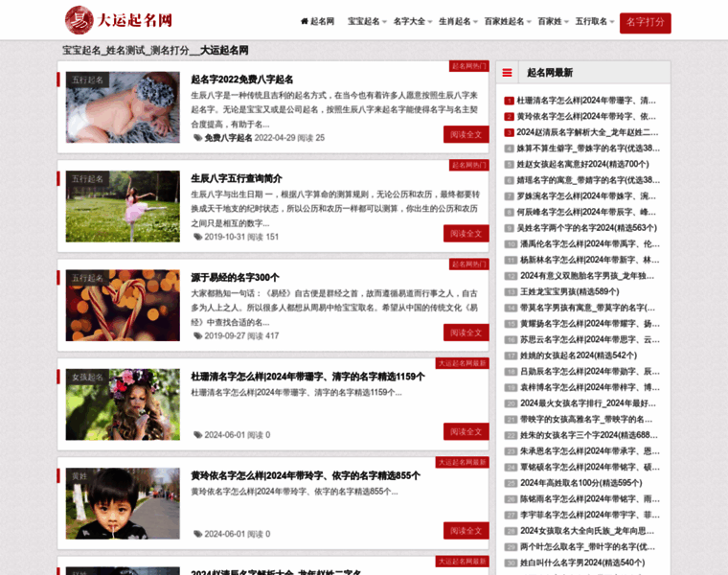
Task: Click the 五行起名 label on first card
Action: [87, 80]
